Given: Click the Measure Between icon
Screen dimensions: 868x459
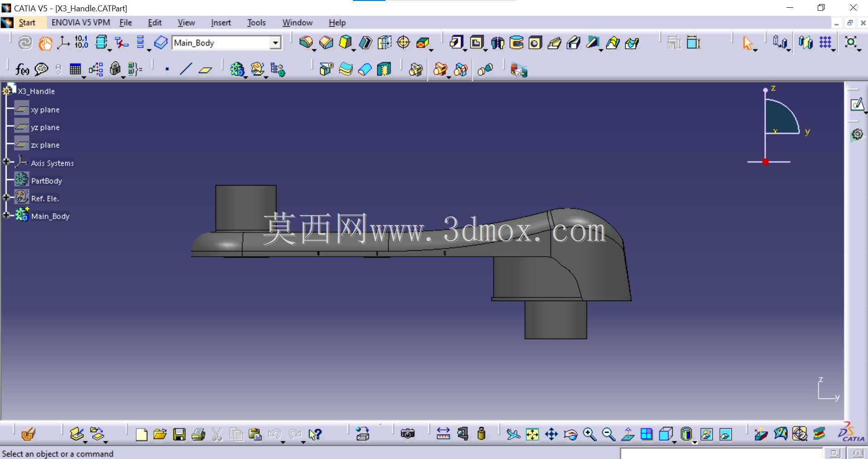Looking at the screenshot, I should click(x=443, y=434).
